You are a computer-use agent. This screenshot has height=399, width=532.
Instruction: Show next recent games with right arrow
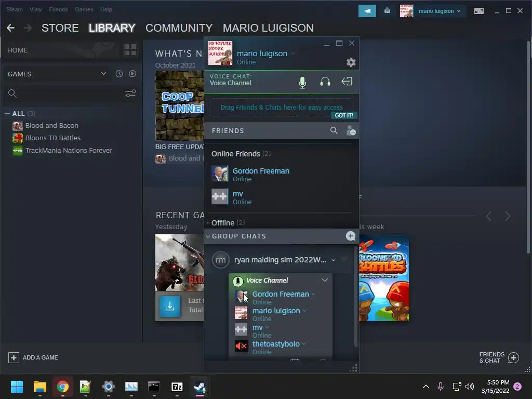508,216
